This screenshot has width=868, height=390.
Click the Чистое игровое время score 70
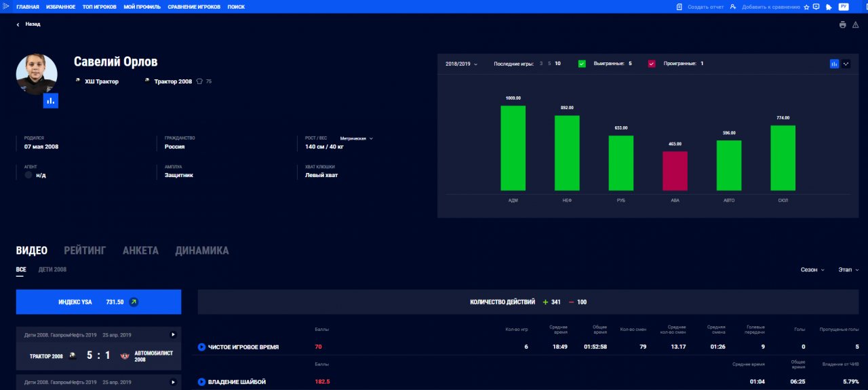(x=319, y=347)
